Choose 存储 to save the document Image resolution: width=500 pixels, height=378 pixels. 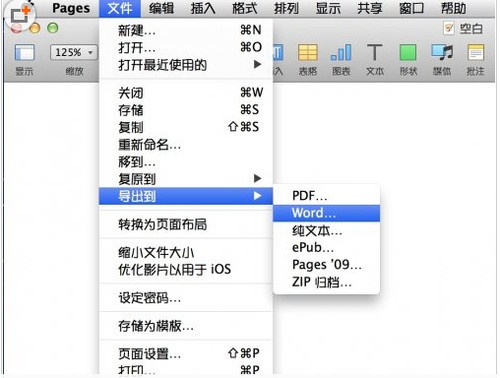click(x=186, y=110)
